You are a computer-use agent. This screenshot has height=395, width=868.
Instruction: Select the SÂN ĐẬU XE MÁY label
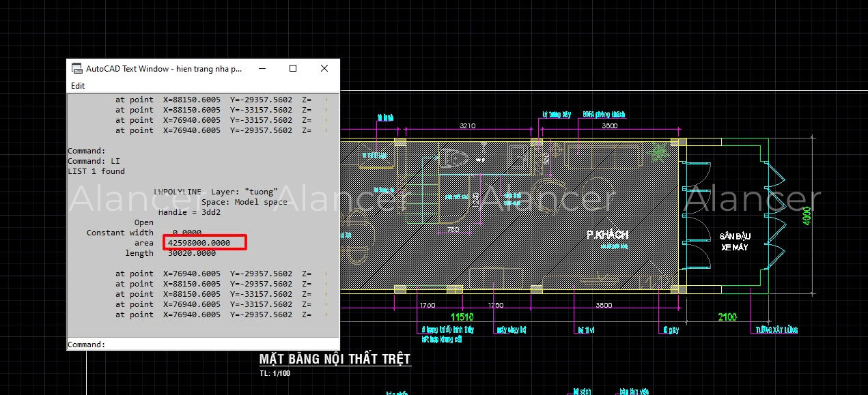point(737,239)
